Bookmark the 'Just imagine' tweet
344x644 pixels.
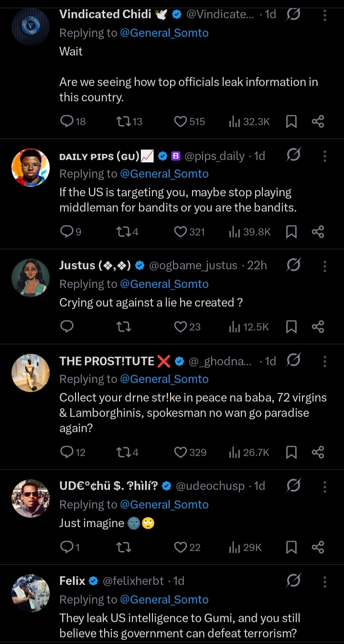click(291, 547)
